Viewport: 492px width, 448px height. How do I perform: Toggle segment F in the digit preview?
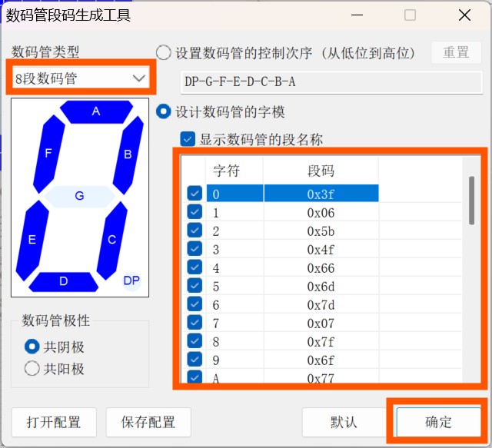click(x=49, y=154)
